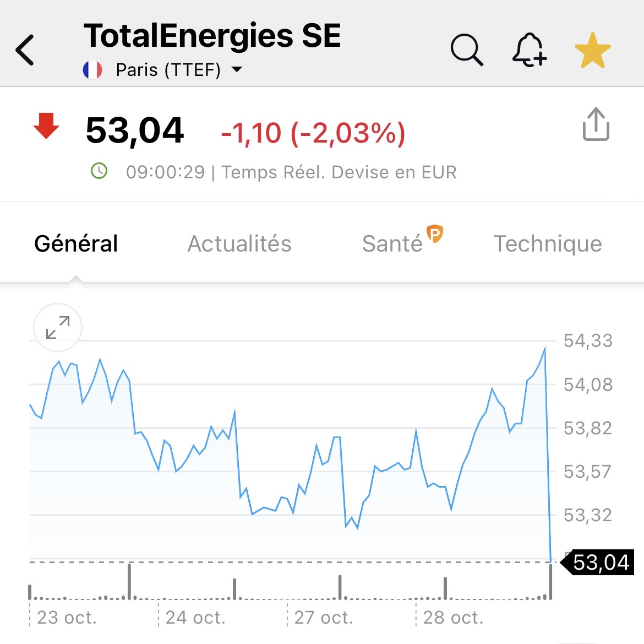Expand the chart to fullscreen
The height and width of the screenshot is (644, 644).
58,328
